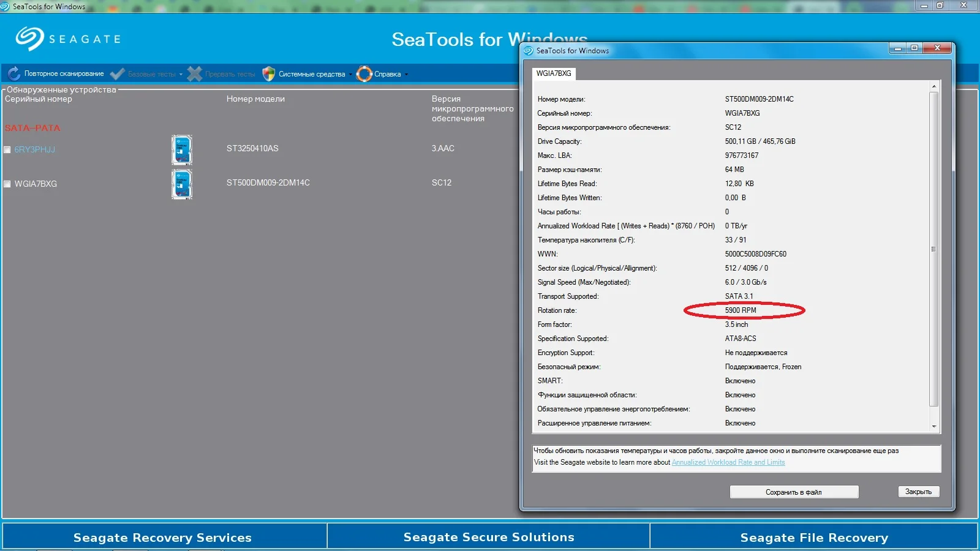
Task: Click the rotation rate value 5900 RPM
Action: (x=741, y=310)
